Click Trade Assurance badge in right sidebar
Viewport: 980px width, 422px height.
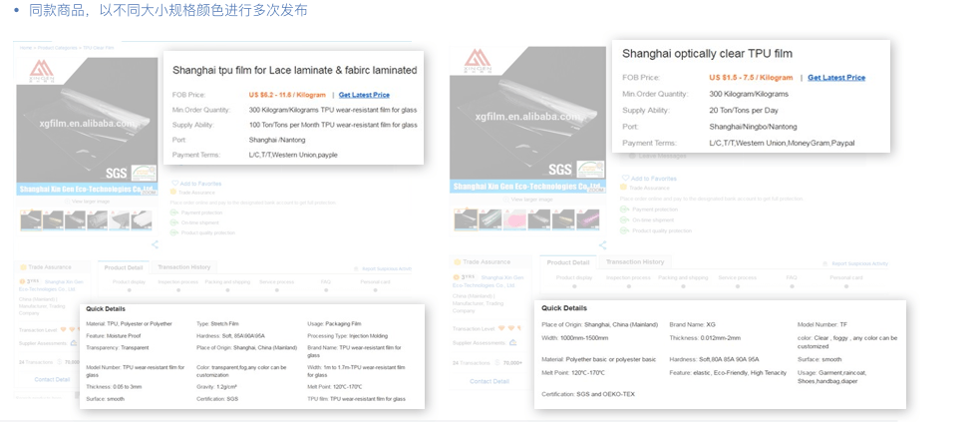482,262
